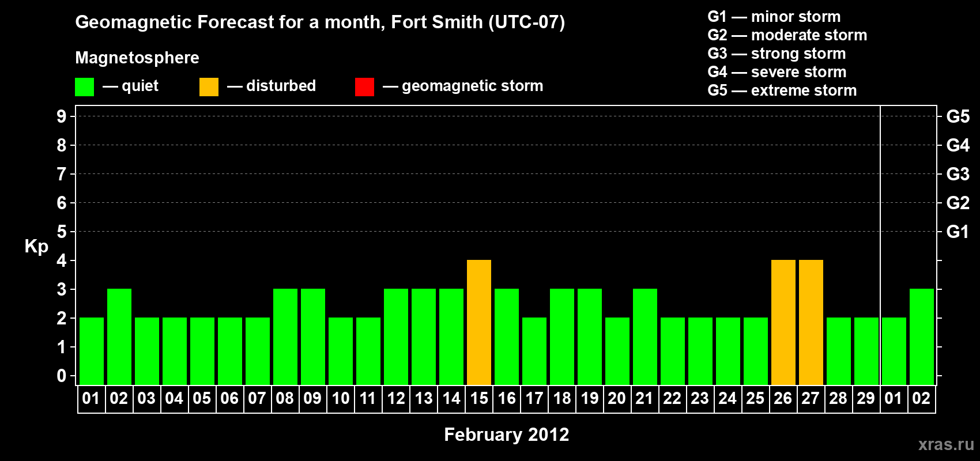The height and width of the screenshot is (461, 980).
Task: Click the G5 label on the right axis
Action: point(958,116)
